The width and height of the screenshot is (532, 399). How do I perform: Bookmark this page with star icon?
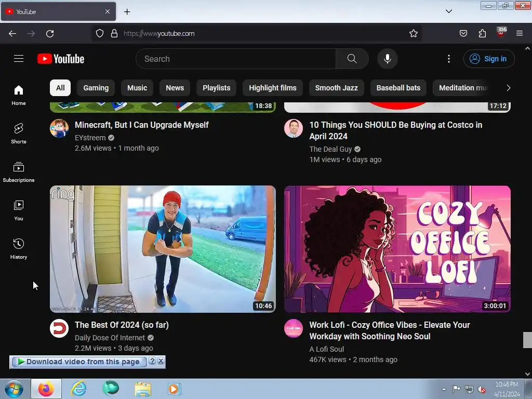(413, 33)
